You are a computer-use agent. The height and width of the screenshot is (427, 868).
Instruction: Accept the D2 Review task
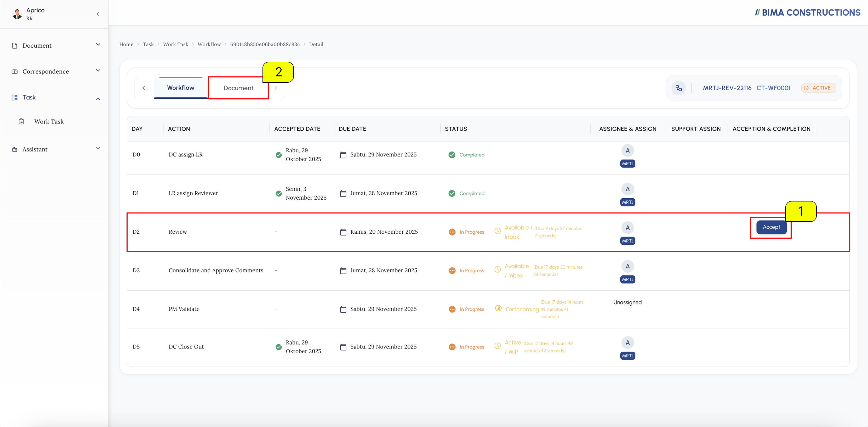point(771,227)
